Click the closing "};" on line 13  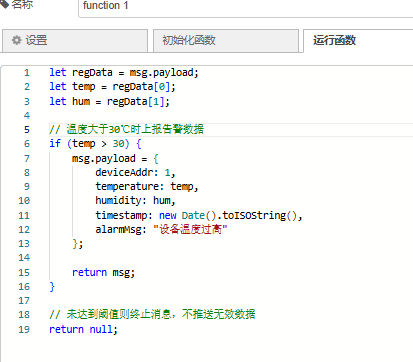point(78,244)
